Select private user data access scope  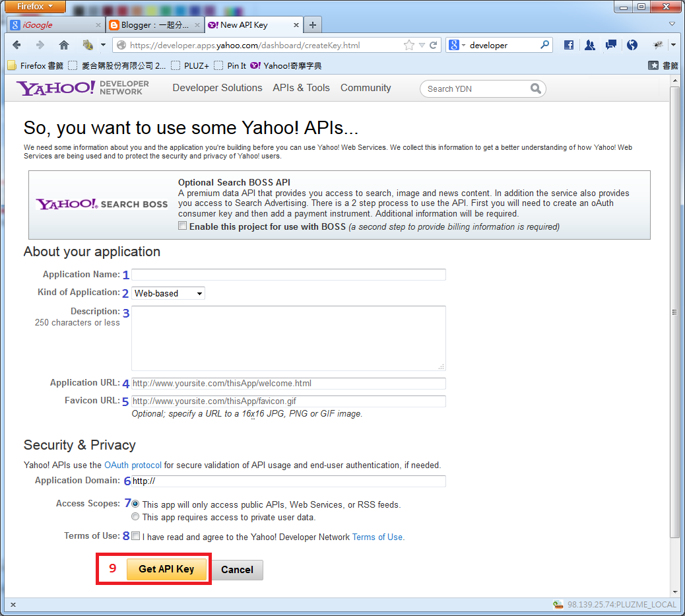pyautogui.click(x=135, y=516)
